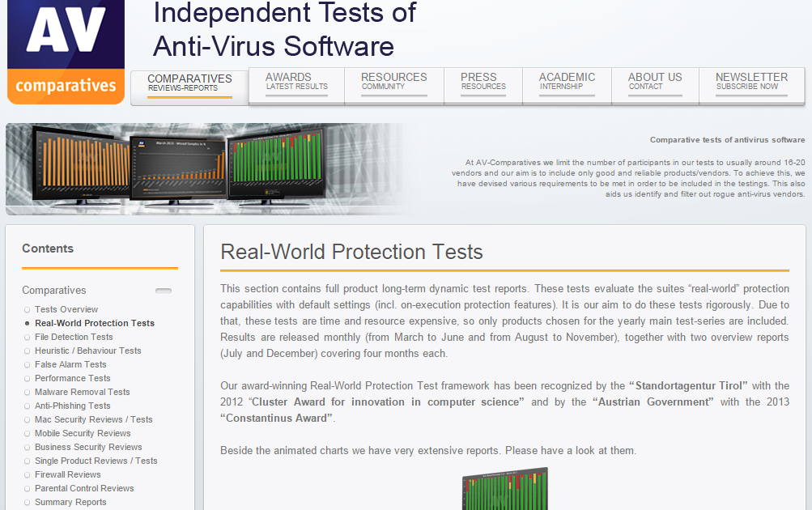Screen dimensions: 812x510
Task: Open the Summary Reports page
Action: (x=70, y=502)
